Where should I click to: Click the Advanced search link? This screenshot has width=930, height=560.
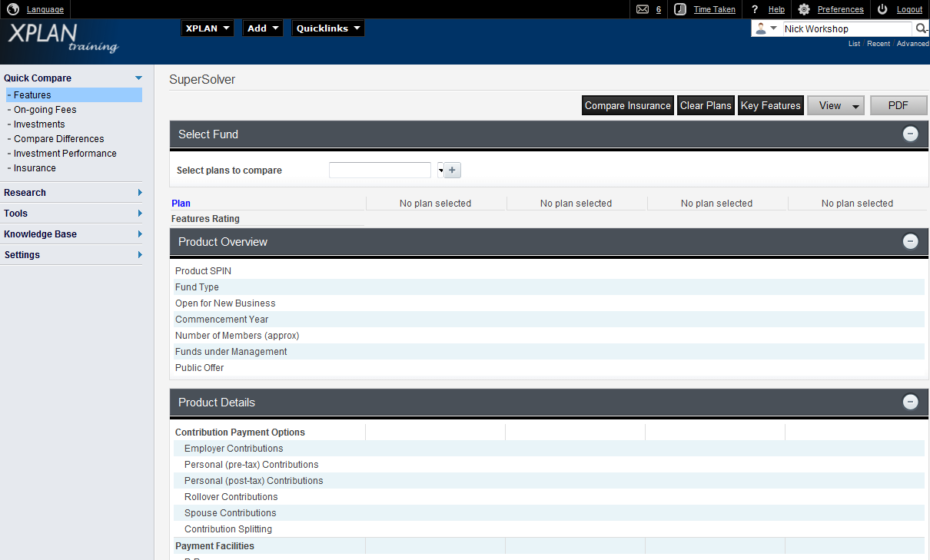pos(912,44)
